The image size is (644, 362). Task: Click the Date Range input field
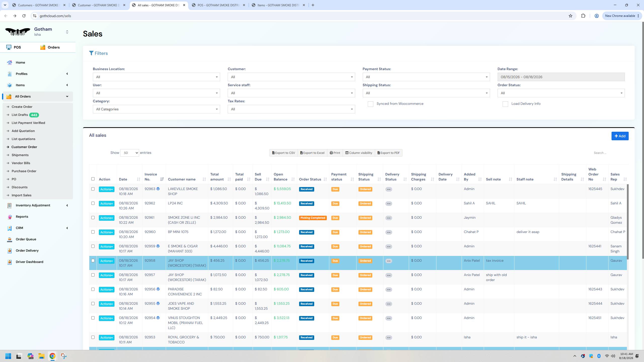tap(561, 77)
